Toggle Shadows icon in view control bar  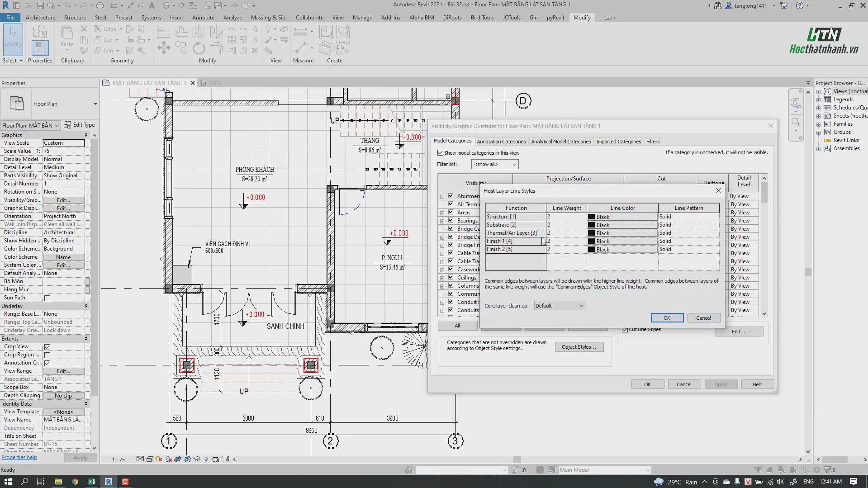(x=169, y=459)
